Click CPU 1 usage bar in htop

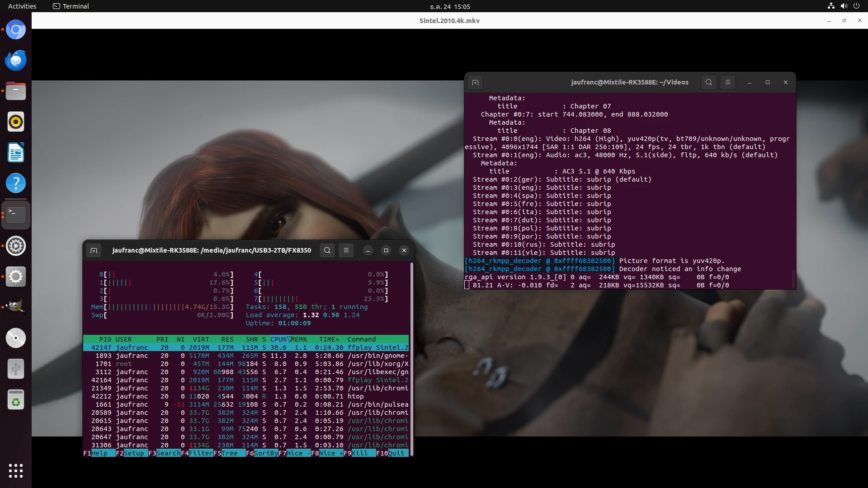click(166, 282)
